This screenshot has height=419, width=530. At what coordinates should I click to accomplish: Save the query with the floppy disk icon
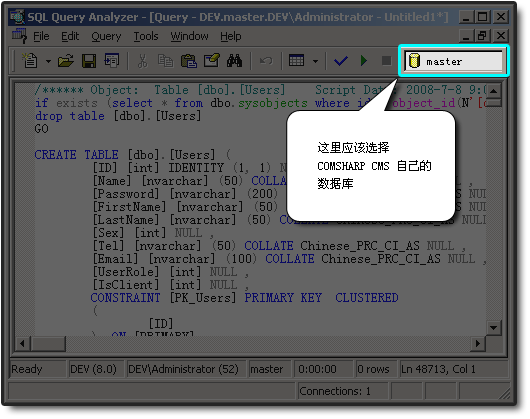[x=89, y=61]
